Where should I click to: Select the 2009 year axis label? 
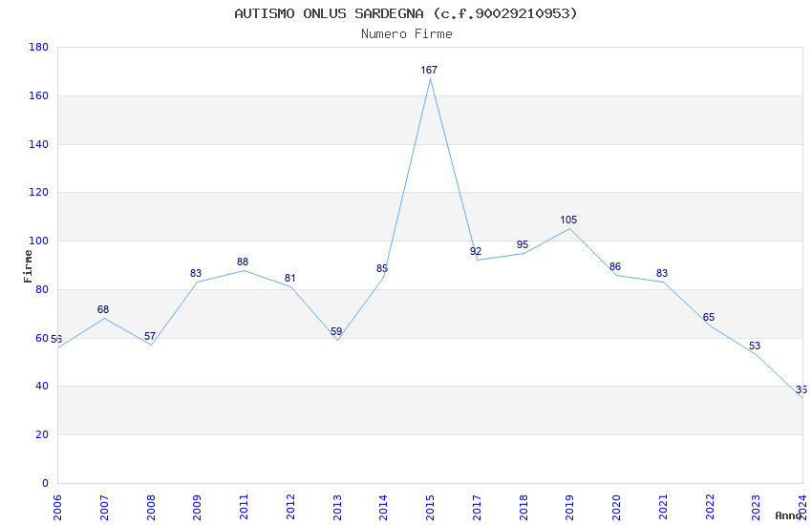click(198, 508)
